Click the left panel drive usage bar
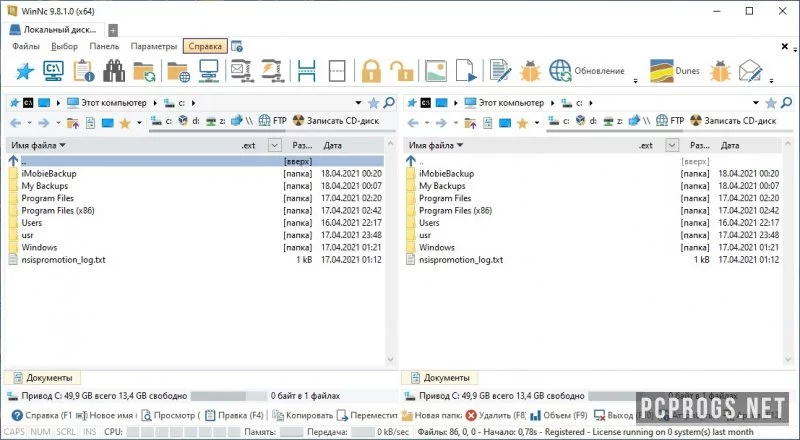The width and height of the screenshot is (800, 440). point(229,396)
